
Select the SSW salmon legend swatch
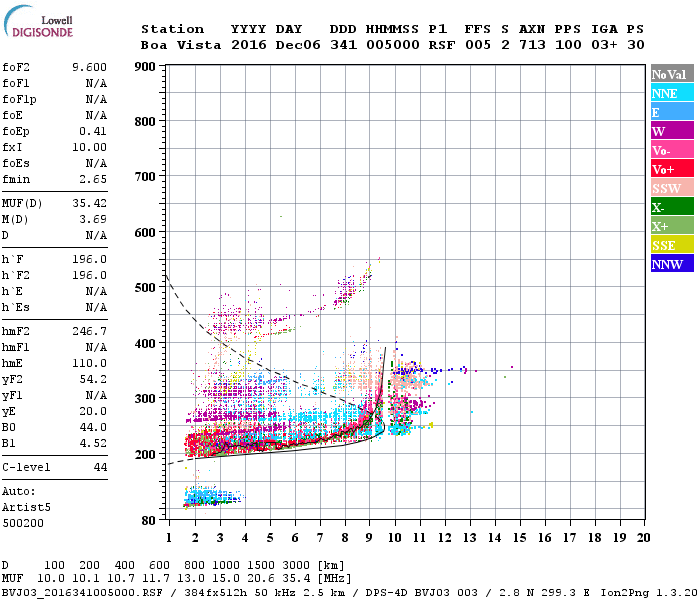click(x=672, y=188)
